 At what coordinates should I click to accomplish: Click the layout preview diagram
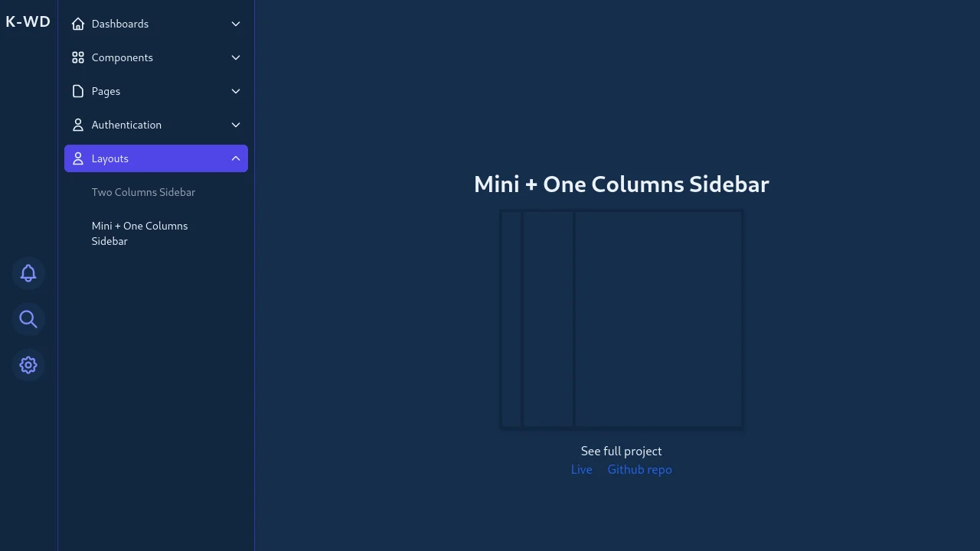(621, 319)
